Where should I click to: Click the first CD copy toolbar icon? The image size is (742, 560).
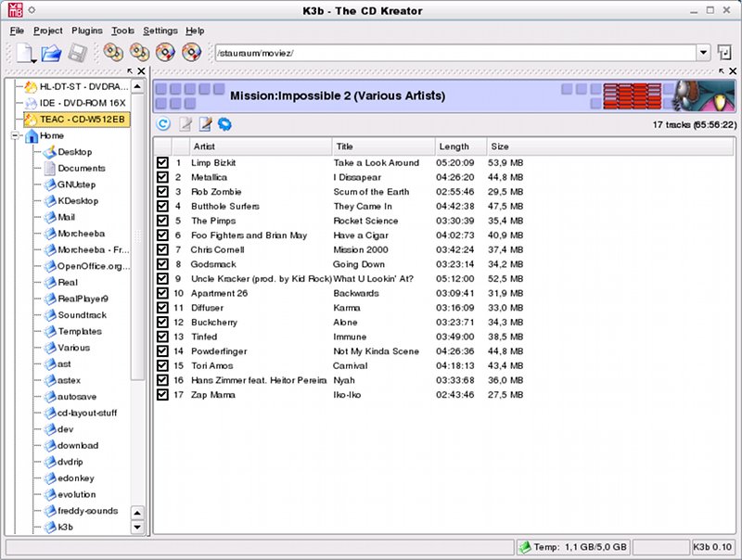coord(113,53)
